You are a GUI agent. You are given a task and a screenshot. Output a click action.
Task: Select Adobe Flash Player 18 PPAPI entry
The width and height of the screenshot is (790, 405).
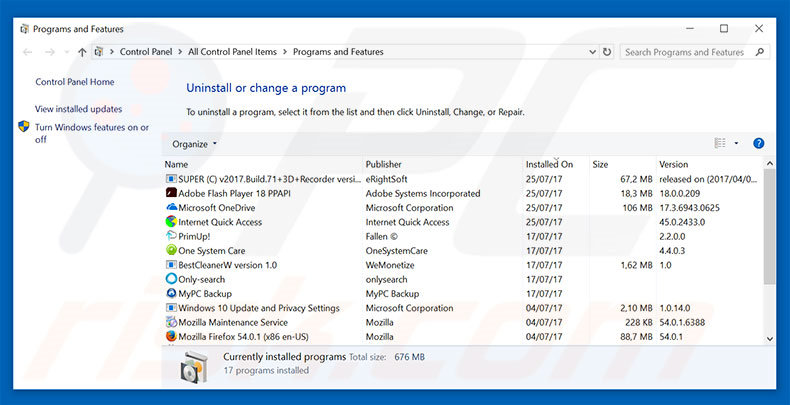(464, 193)
